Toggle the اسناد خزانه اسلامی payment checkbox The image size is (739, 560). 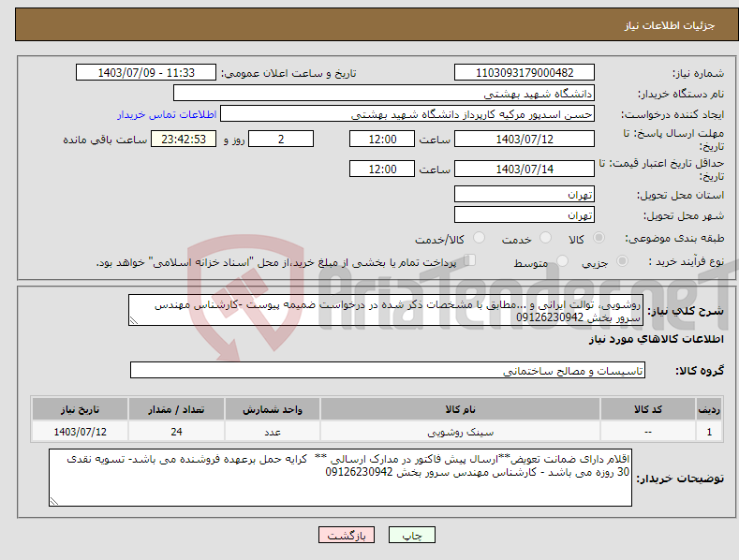[470, 260]
